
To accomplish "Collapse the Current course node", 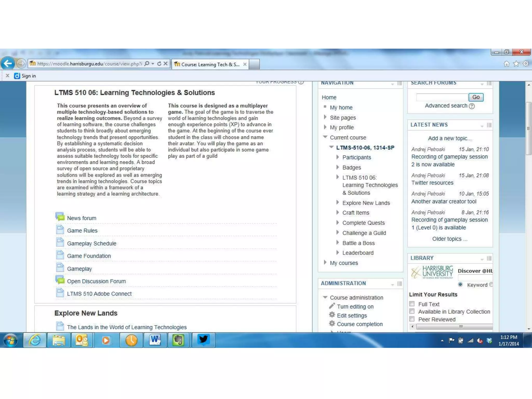I will (325, 137).
